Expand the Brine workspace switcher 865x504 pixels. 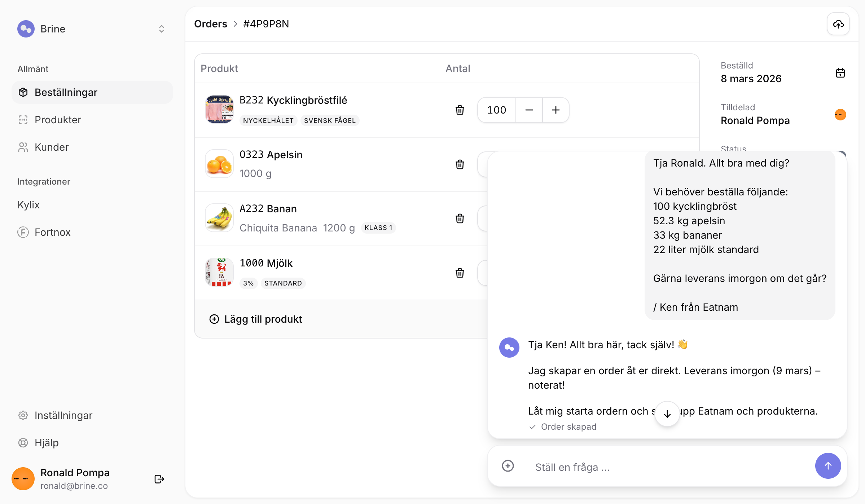pos(161,29)
